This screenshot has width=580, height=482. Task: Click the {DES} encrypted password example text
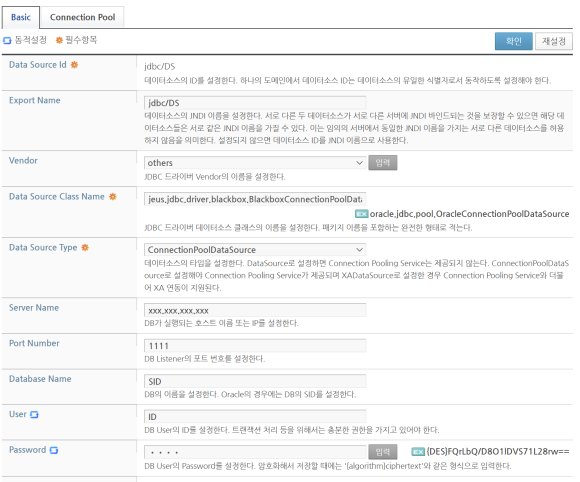click(x=498, y=452)
